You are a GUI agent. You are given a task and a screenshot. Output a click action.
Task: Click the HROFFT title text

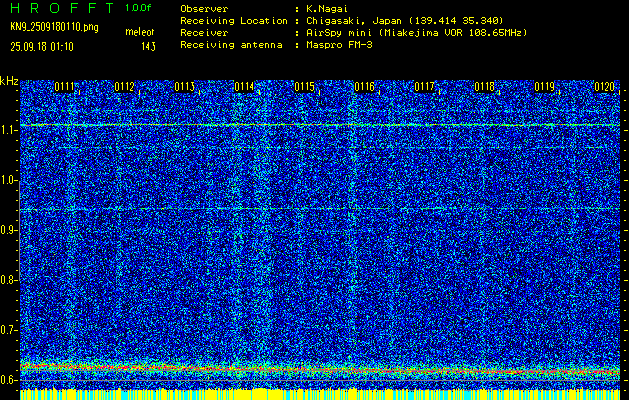point(62,8)
